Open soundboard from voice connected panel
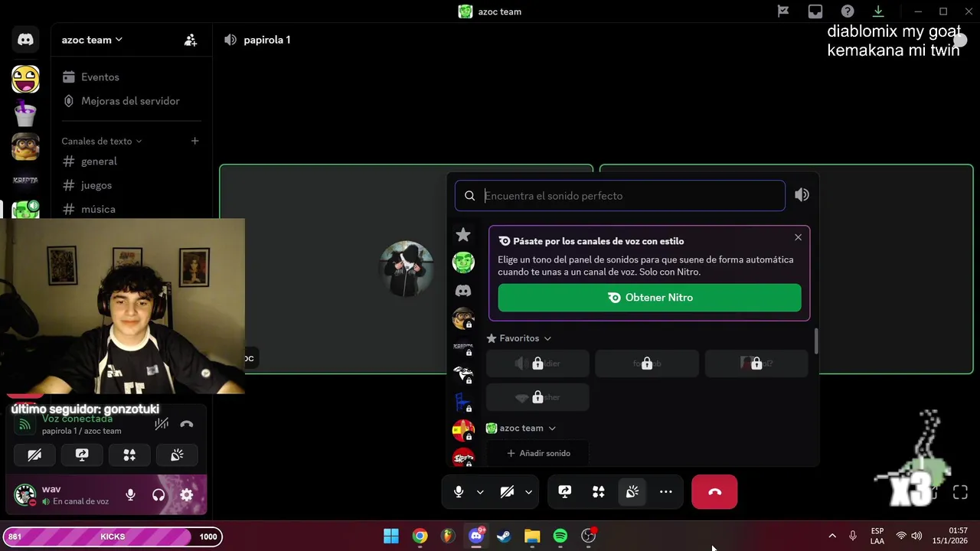980x551 pixels. click(x=177, y=455)
